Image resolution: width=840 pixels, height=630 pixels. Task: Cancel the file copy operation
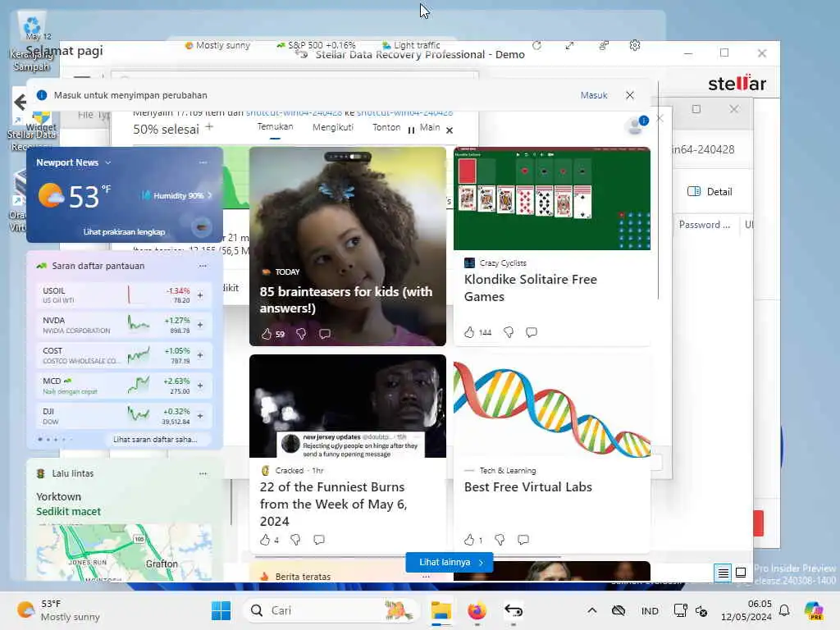tap(450, 130)
